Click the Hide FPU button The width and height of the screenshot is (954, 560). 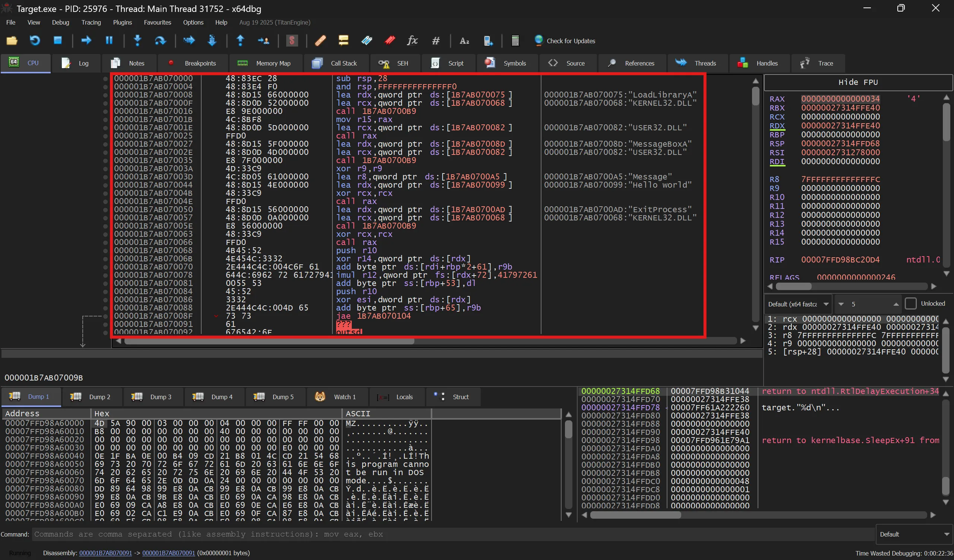[857, 82]
